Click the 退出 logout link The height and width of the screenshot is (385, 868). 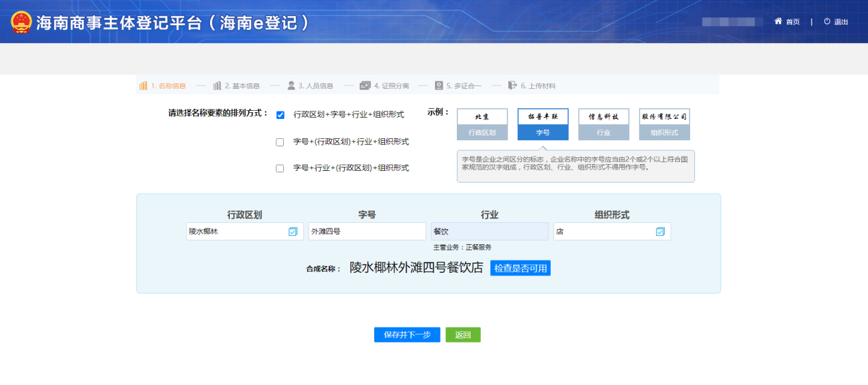click(x=841, y=22)
